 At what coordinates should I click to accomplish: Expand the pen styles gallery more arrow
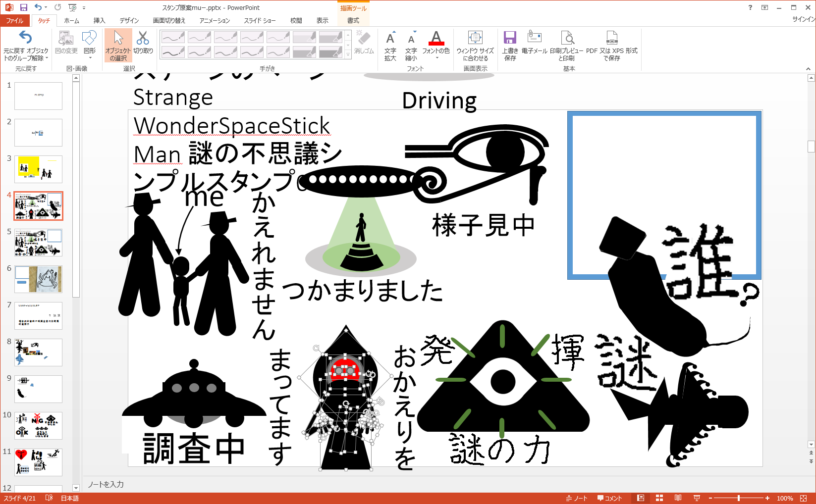click(x=348, y=54)
